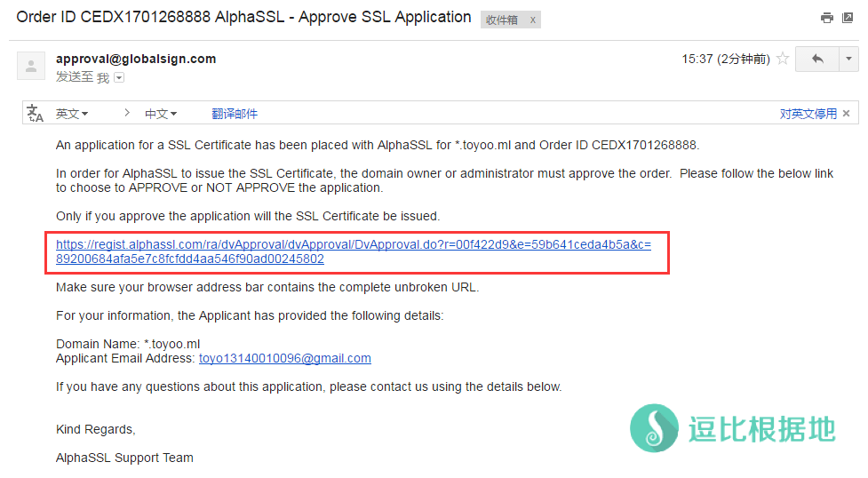Open the 中文 target language dropdown
The width and height of the screenshot is (868, 478).
click(161, 114)
